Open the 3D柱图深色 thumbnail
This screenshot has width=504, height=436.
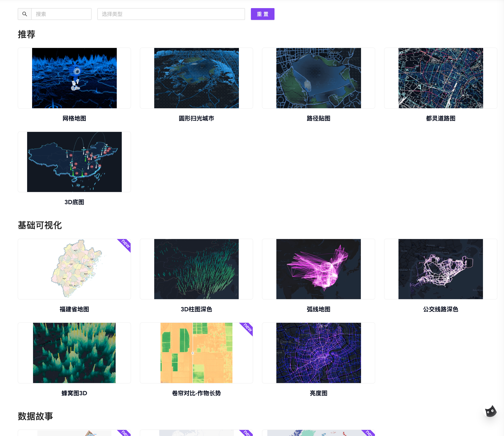(x=196, y=269)
